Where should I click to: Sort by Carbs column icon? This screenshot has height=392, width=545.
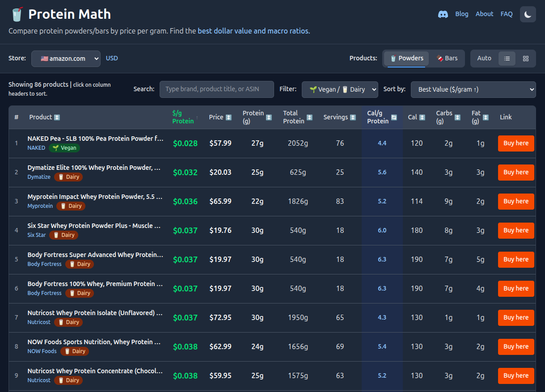coord(457,117)
